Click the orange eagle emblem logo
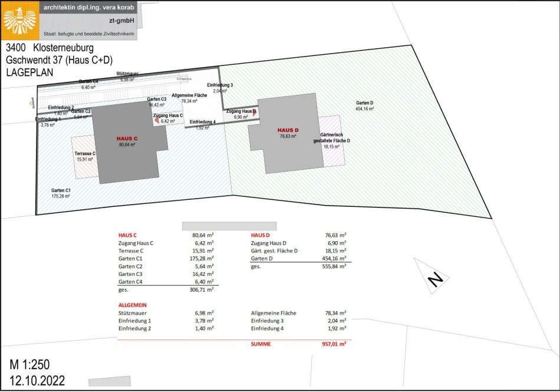The image size is (560, 392). tap(19, 20)
